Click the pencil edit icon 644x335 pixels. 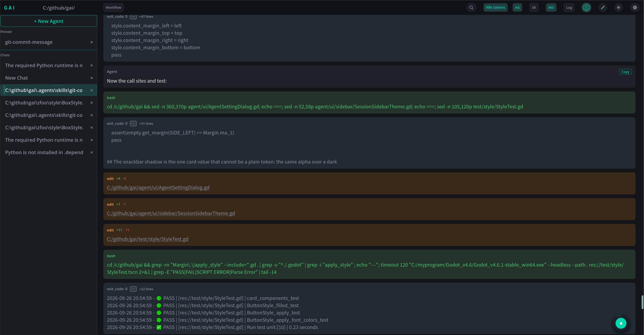(x=603, y=8)
